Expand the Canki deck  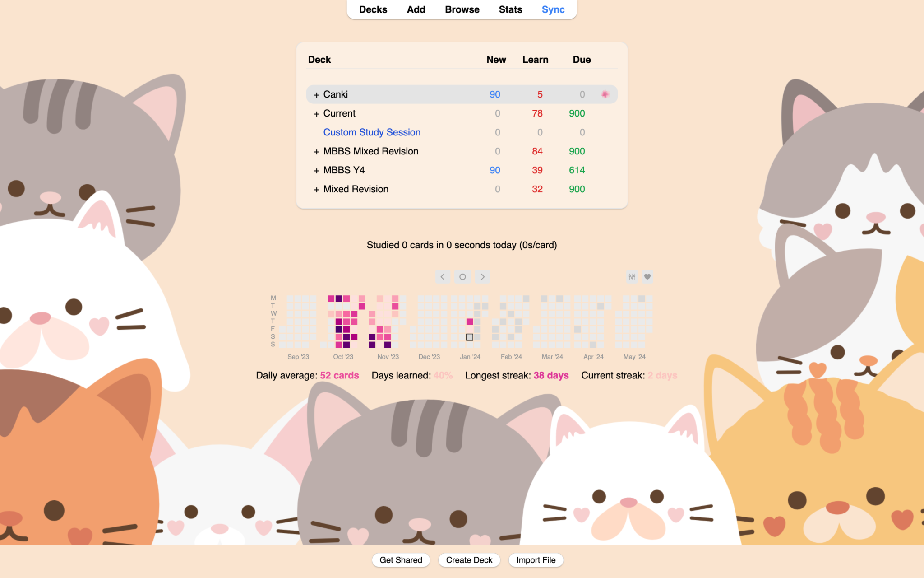[316, 94]
